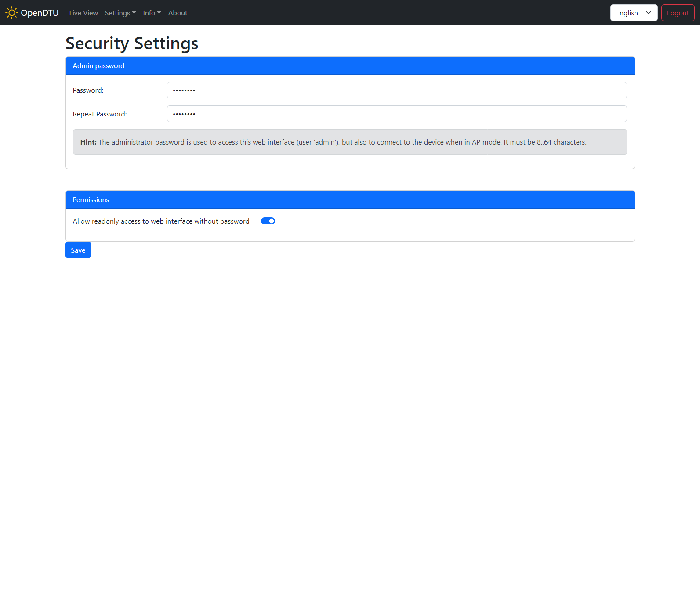Click the Admin password card header

[x=350, y=65]
